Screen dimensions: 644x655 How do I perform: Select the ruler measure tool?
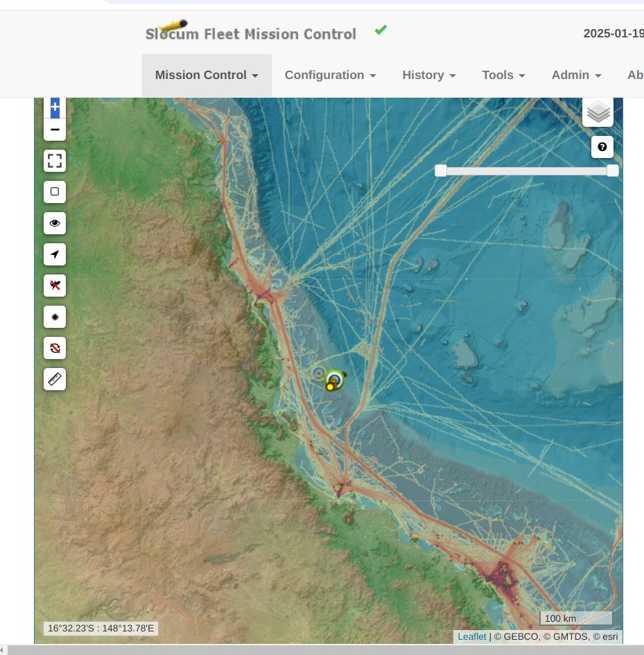55,379
